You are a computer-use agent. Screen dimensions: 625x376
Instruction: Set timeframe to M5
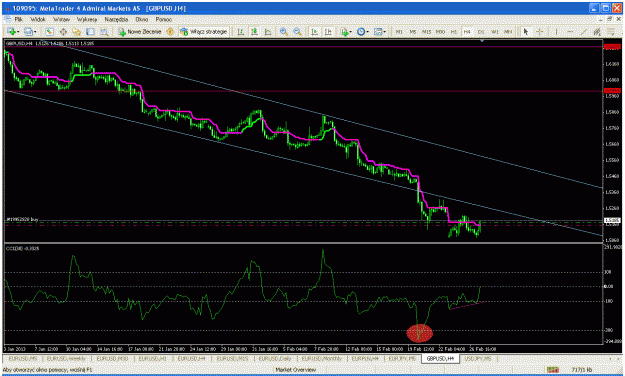pyautogui.click(x=413, y=32)
